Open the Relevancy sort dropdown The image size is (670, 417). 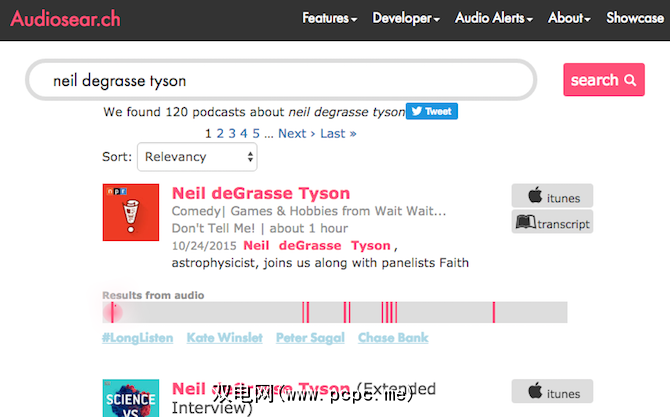click(x=197, y=157)
